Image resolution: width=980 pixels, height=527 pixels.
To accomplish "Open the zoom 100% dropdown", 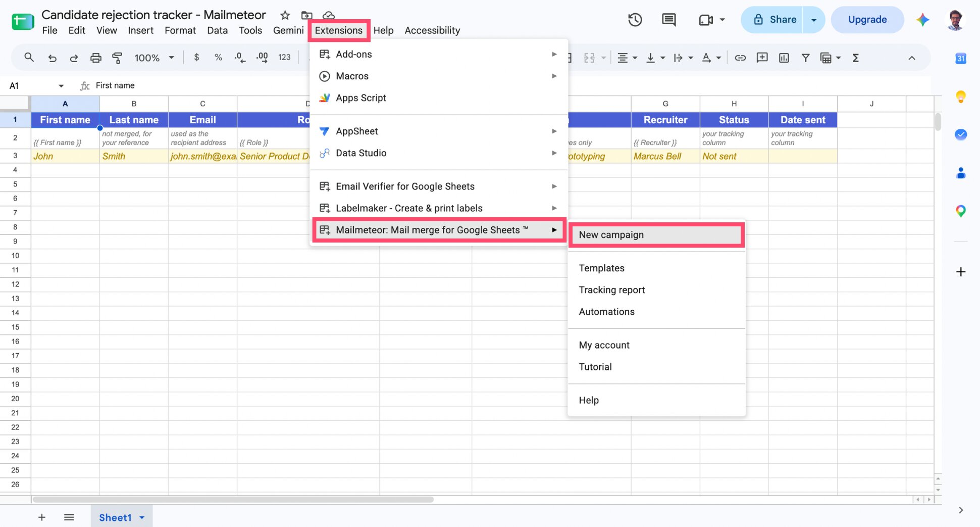I will (154, 58).
